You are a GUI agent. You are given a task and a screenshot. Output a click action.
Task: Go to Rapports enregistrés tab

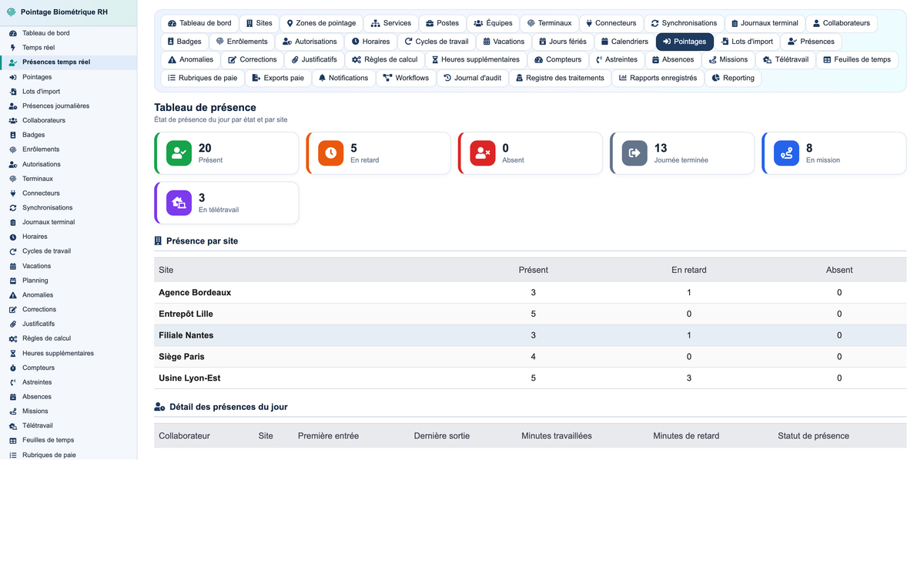658,78
